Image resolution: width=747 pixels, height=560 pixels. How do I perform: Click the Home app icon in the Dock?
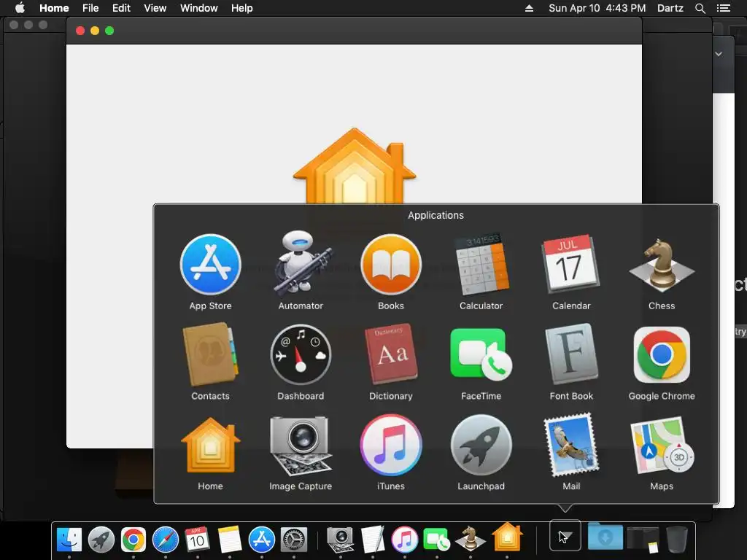pyautogui.click(x=507, y=537)
